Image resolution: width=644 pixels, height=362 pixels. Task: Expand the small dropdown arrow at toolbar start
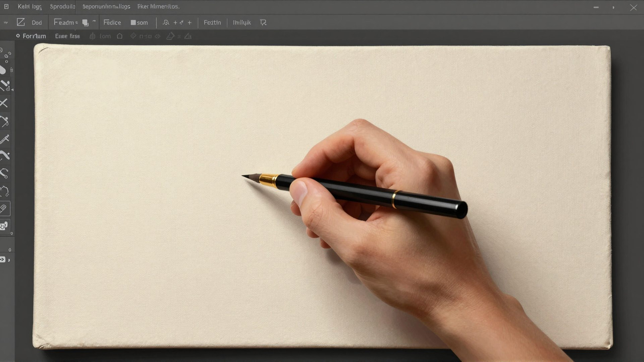[x=6, y=23]
